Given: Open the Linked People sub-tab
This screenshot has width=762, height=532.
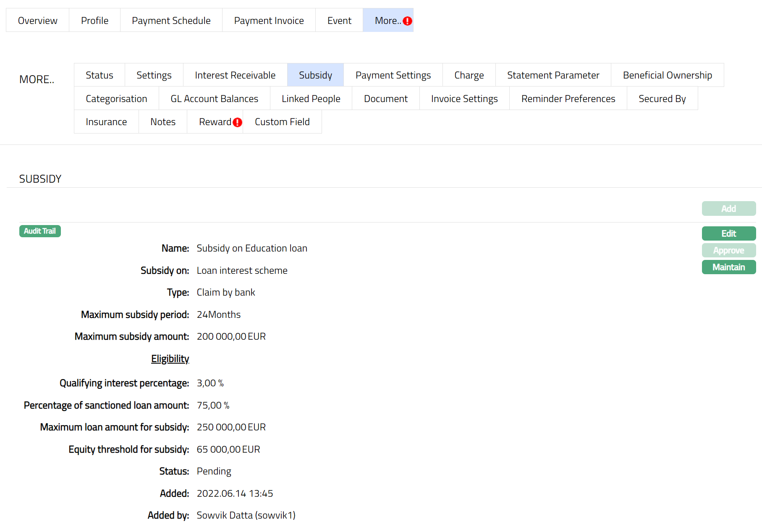Looking at the screenshot, I should [311, 99].
